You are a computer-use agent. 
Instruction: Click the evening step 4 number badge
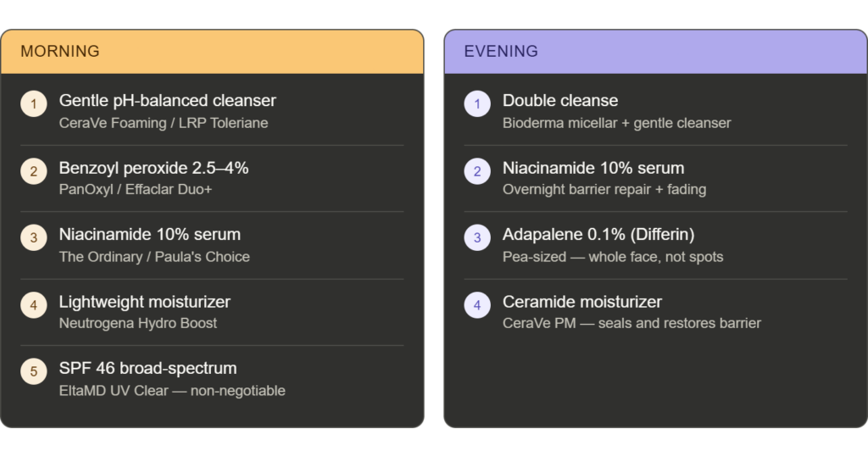pyautogui.click(x=477, y=305)
